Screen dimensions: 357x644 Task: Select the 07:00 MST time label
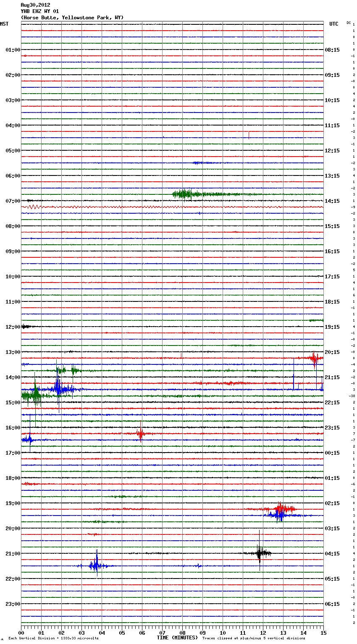point(13,201)
